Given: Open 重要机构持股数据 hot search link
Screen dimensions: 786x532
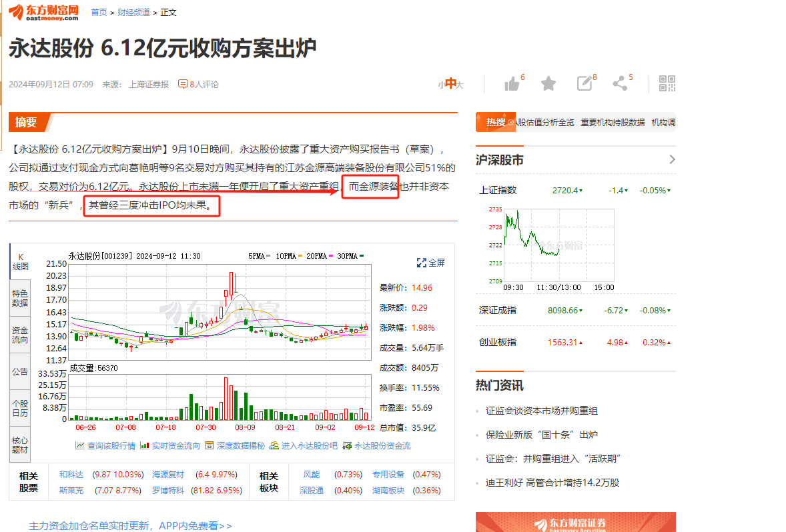Looking at the screenshot, I should [x=613, y=122].
